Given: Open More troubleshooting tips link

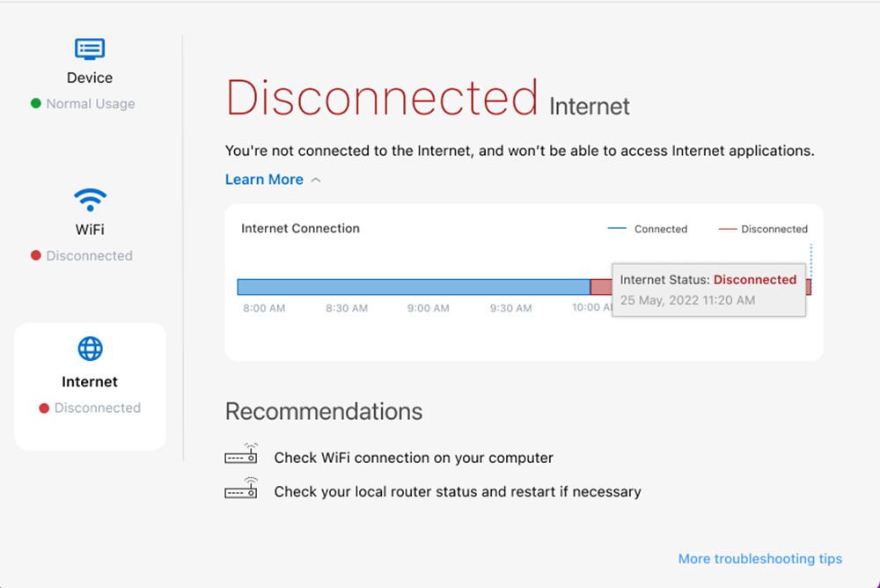Looking at the screenshot, I should (759, 559).
